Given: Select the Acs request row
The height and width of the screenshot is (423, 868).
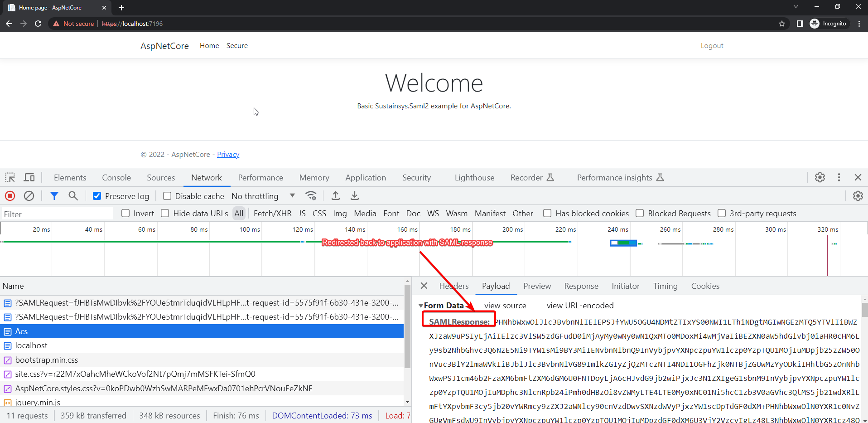Looking at the screenshot, I should point(202,331).
